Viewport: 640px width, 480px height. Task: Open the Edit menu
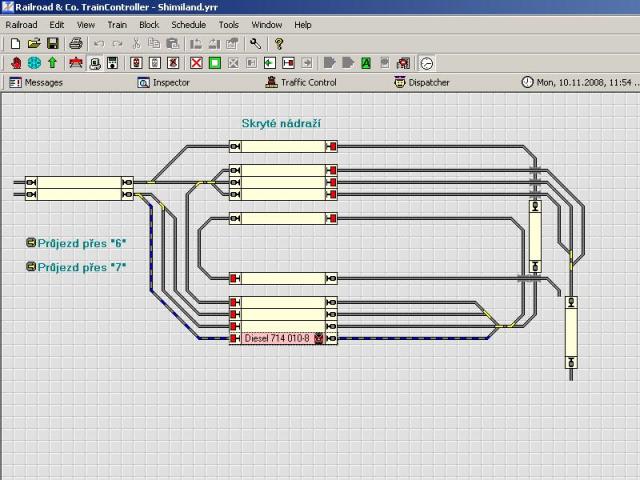[x=57, y=25]
